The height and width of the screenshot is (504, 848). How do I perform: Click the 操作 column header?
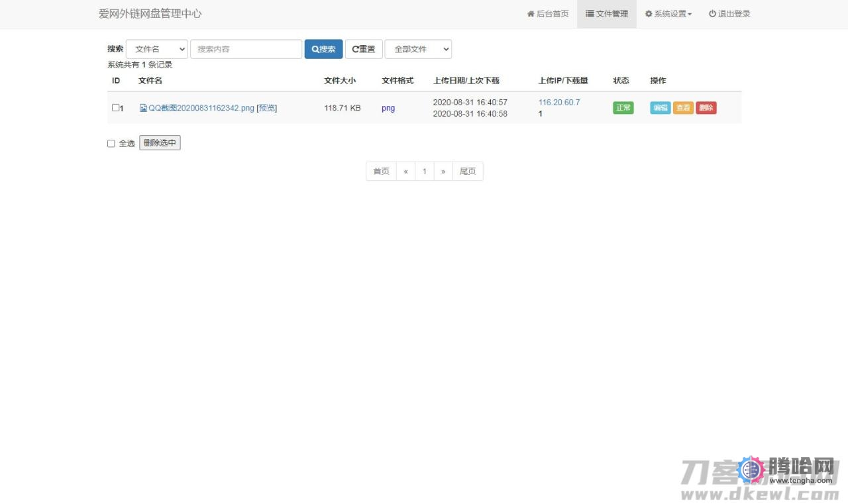coord(658,81)
